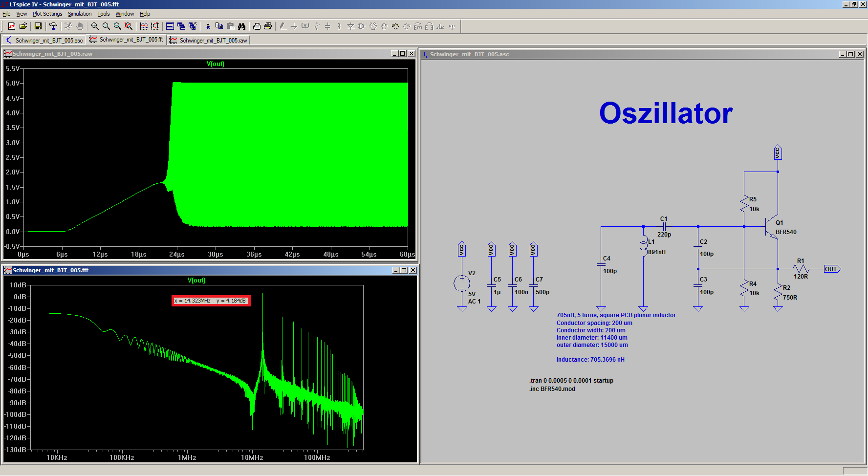The width and height of the screenshot is (868, 476).
Task: Select the Zoom In magnifier tool
Action: coord(95,26)
